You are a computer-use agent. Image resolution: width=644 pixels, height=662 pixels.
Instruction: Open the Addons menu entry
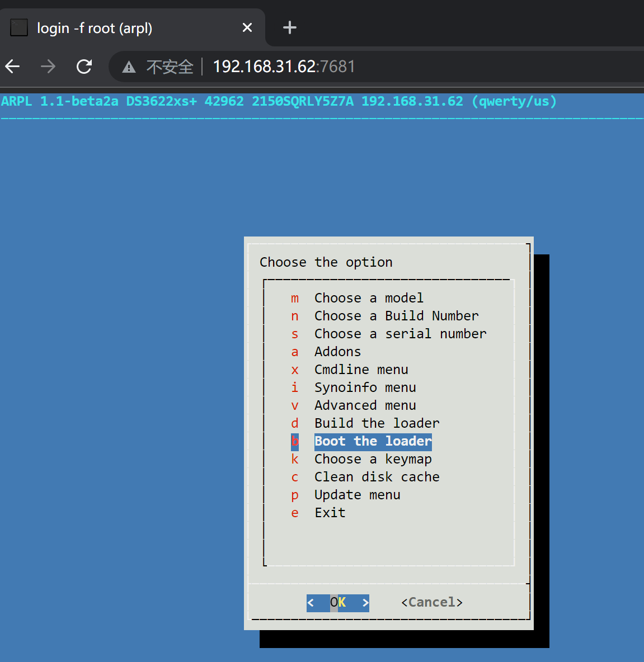coord(337,351)
